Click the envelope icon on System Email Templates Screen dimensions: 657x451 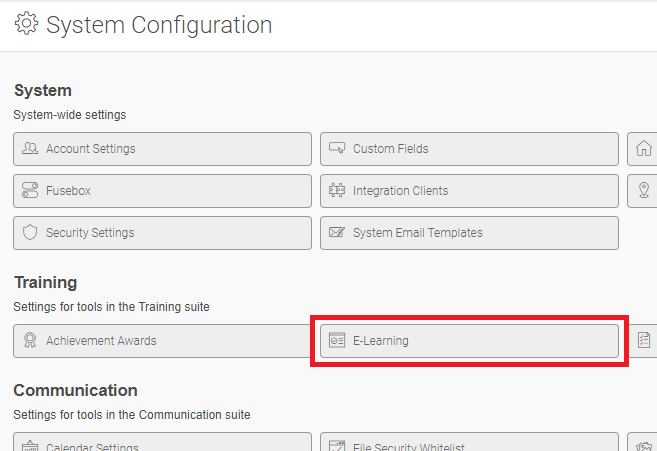pos(337,232)
